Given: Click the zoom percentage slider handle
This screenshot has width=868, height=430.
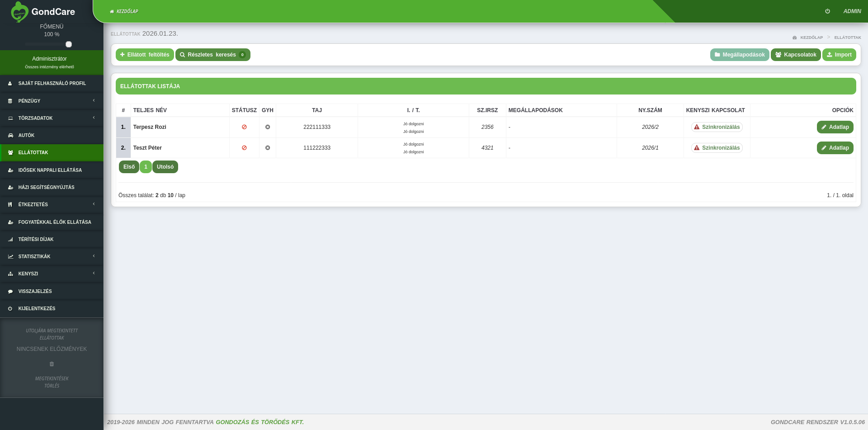Looking at the screenshot, I should tap(69, 44).
